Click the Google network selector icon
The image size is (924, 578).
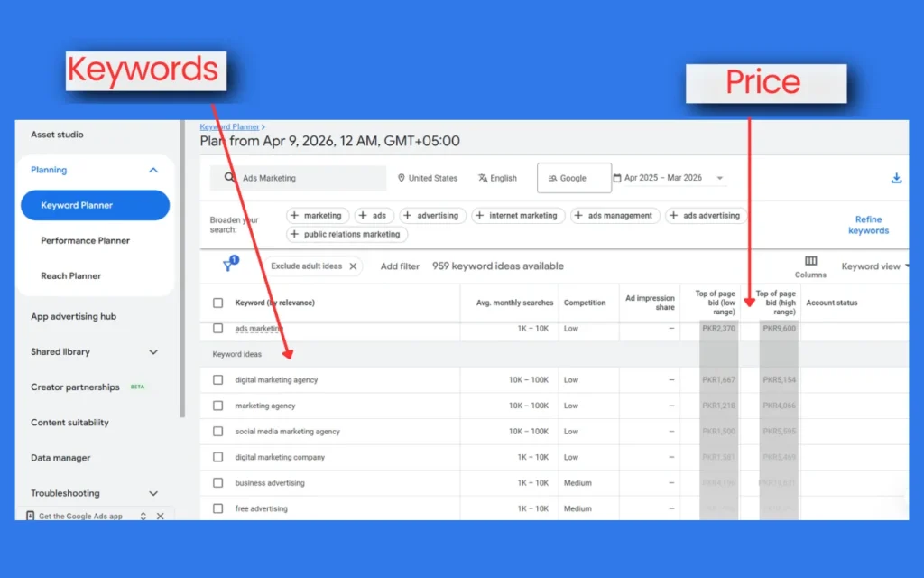(x=554, y=178)
